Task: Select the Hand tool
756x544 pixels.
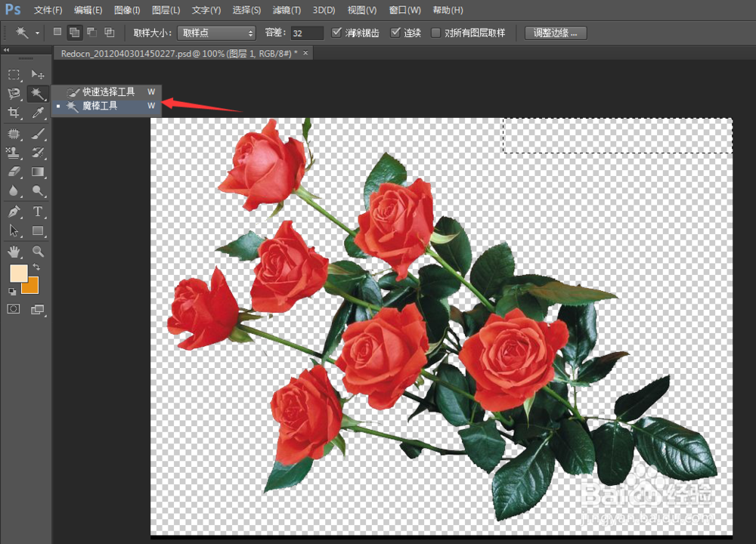Action: (x=14, y=251)
